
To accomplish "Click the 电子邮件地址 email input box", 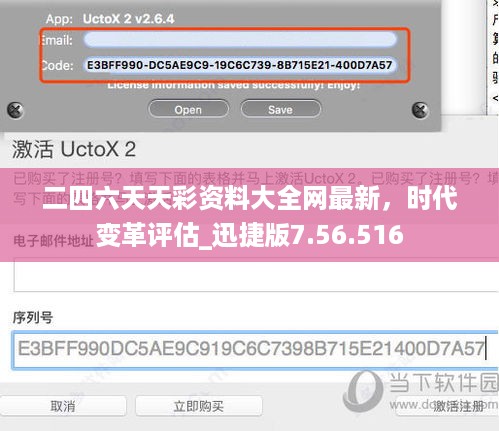I will pos(256,275).
